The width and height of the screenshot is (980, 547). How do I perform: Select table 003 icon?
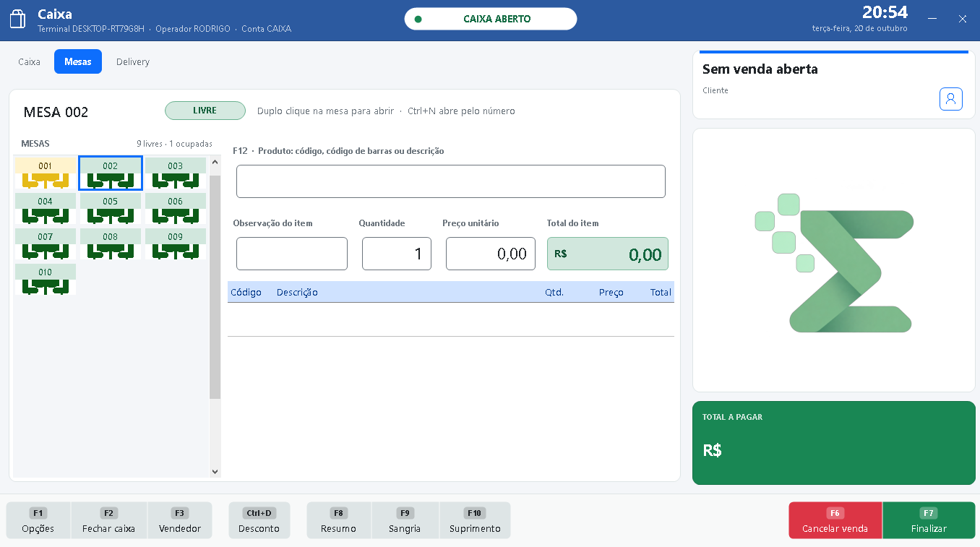point(176,173)
